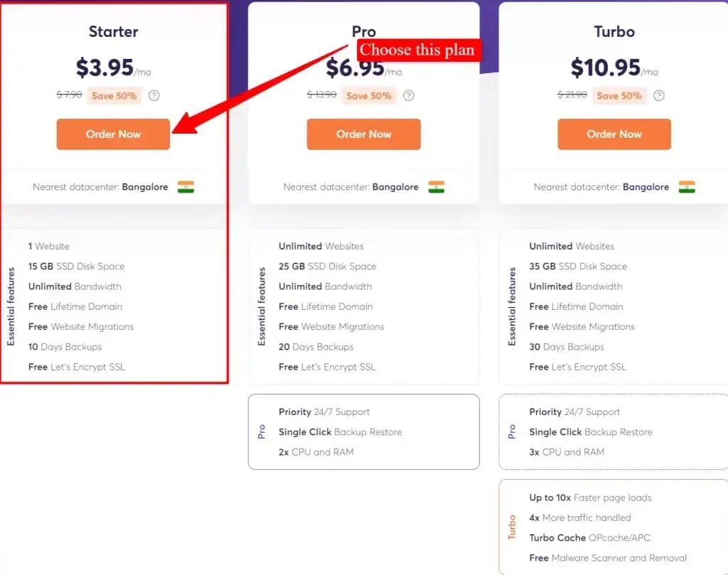Viewport: 728px width, 575px height.
Task: Click the India flag under Starter plan
Action: click(x=186, y=187)
